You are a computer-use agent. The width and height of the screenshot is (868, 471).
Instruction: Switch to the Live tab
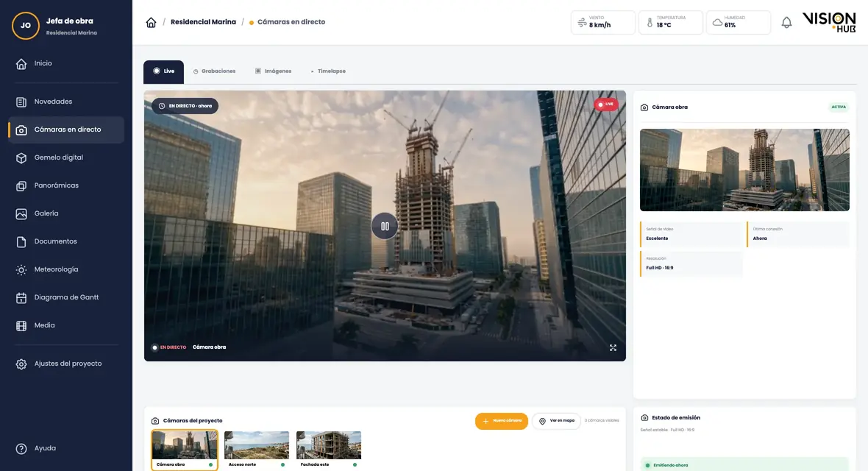point(163,71)
